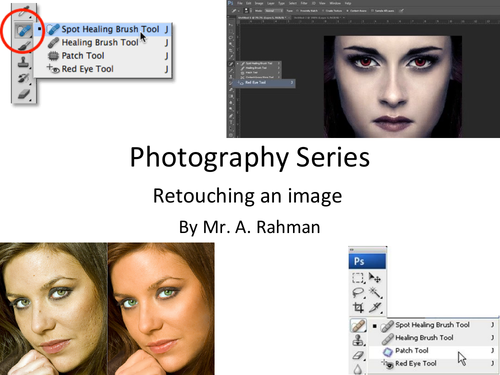Choose Spot Healing Brush Tool in the dark flyout
This screenshot has height=375, width=500.
pos(259,63)
